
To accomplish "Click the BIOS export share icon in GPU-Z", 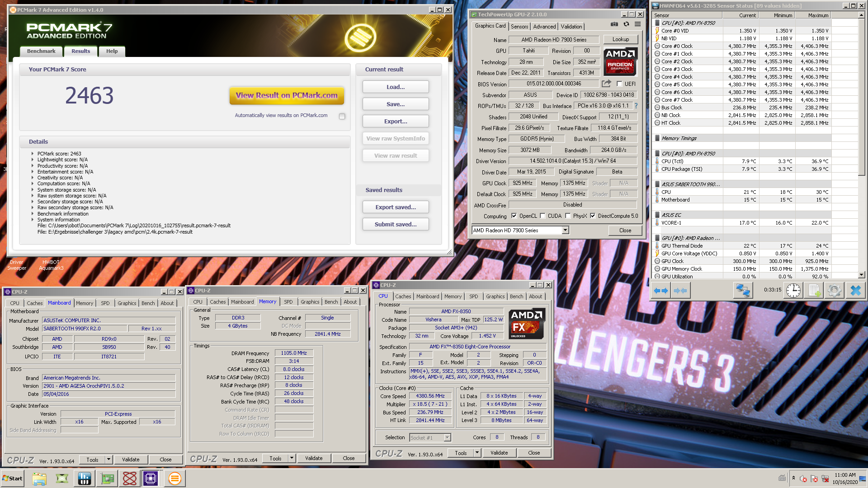I will (x=606, y=84).
